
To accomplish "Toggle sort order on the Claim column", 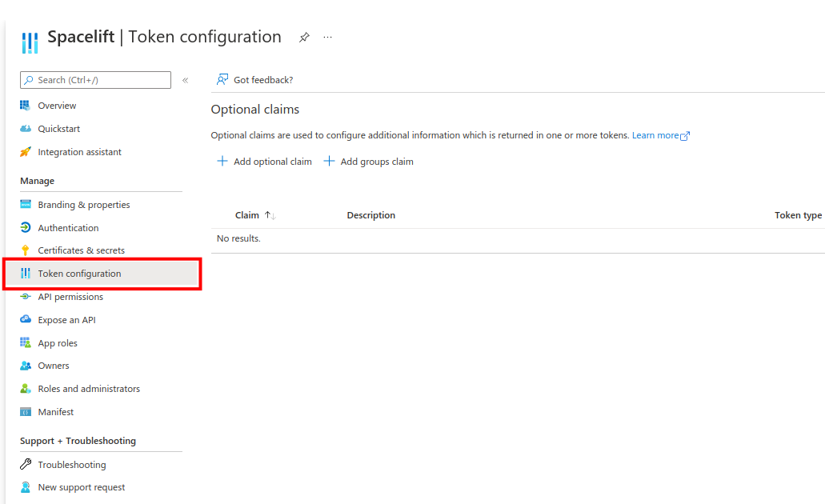I will tap(268, 214).
